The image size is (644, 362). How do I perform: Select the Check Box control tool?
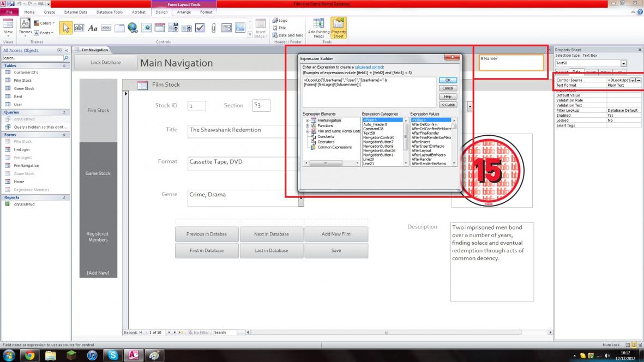point(200,28)
